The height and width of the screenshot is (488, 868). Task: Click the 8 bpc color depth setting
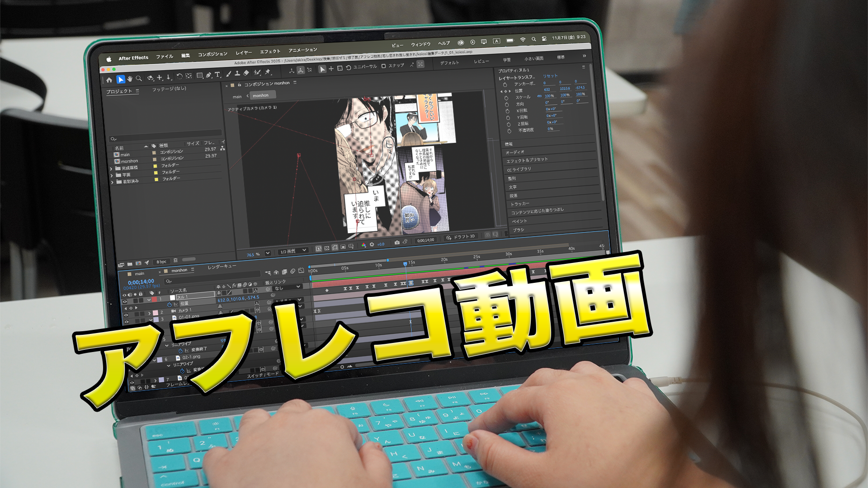click(x=161, y=262)
